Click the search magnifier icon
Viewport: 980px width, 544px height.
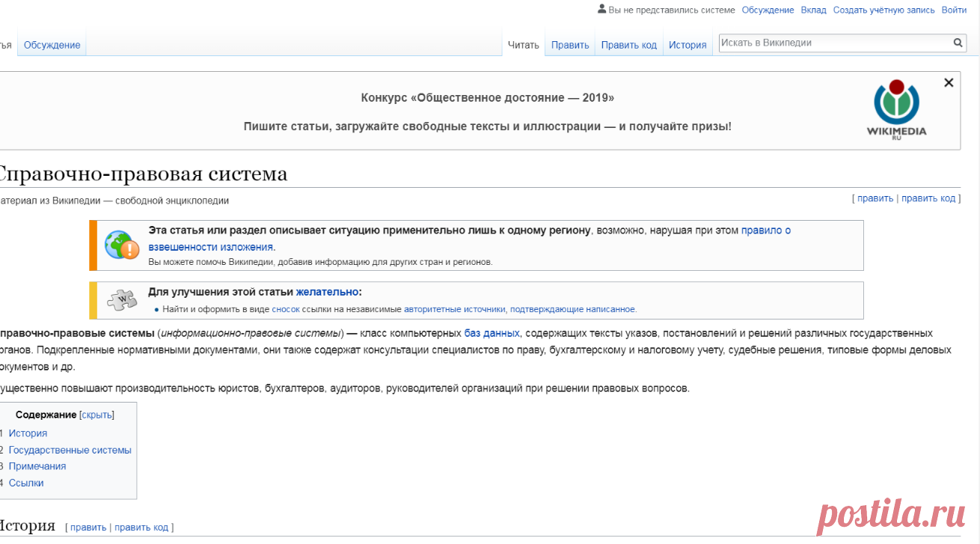pyautogui.click(x=958, y=43)
